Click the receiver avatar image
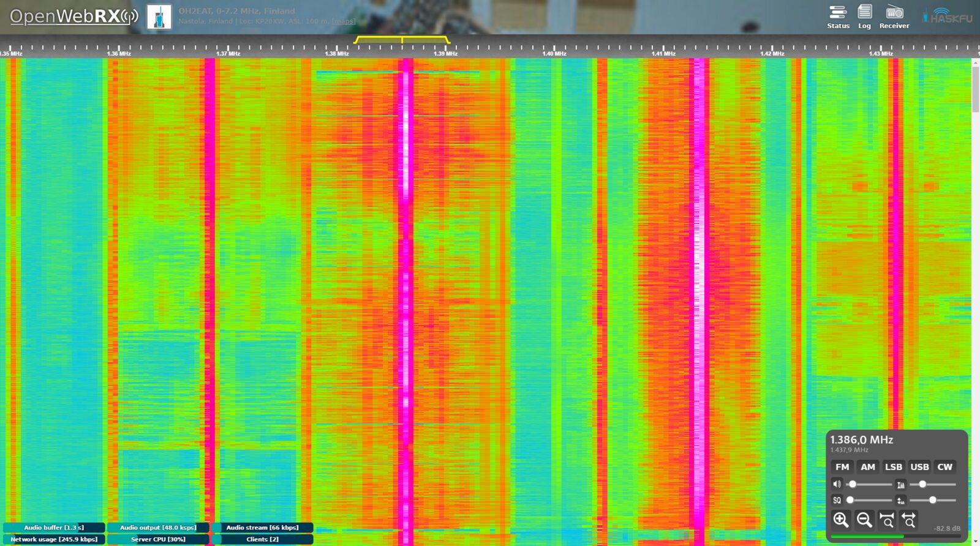The width and height of the screenshot is (980, 546). click(x=159, y=17)
